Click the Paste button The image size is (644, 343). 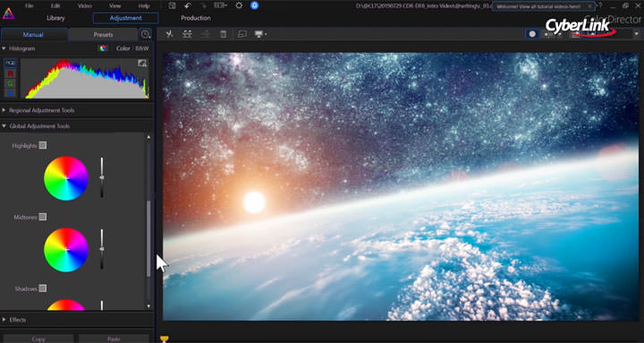tap(114, 339)
